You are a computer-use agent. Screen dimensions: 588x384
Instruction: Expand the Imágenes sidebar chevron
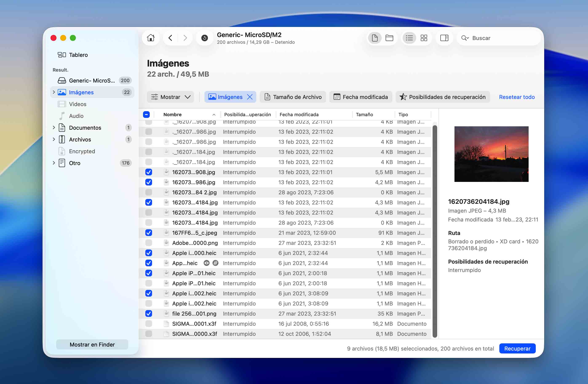(54, 92)
